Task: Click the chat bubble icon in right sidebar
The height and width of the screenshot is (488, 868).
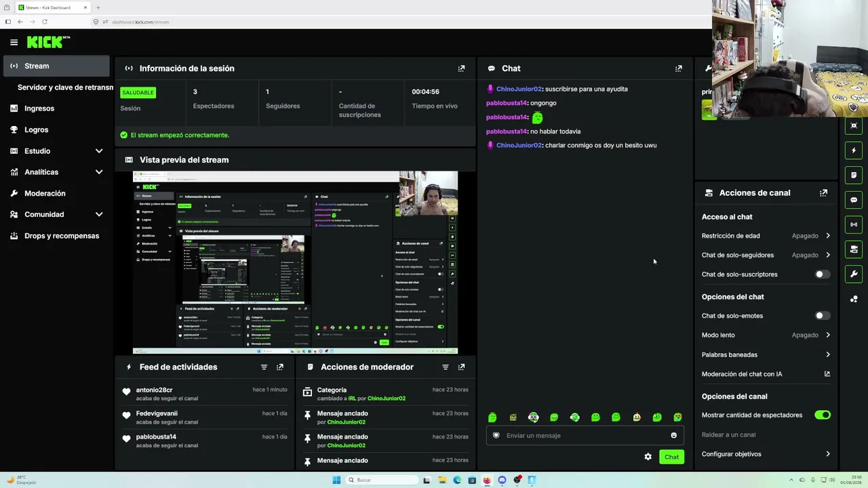Action: tap(854, 200)
